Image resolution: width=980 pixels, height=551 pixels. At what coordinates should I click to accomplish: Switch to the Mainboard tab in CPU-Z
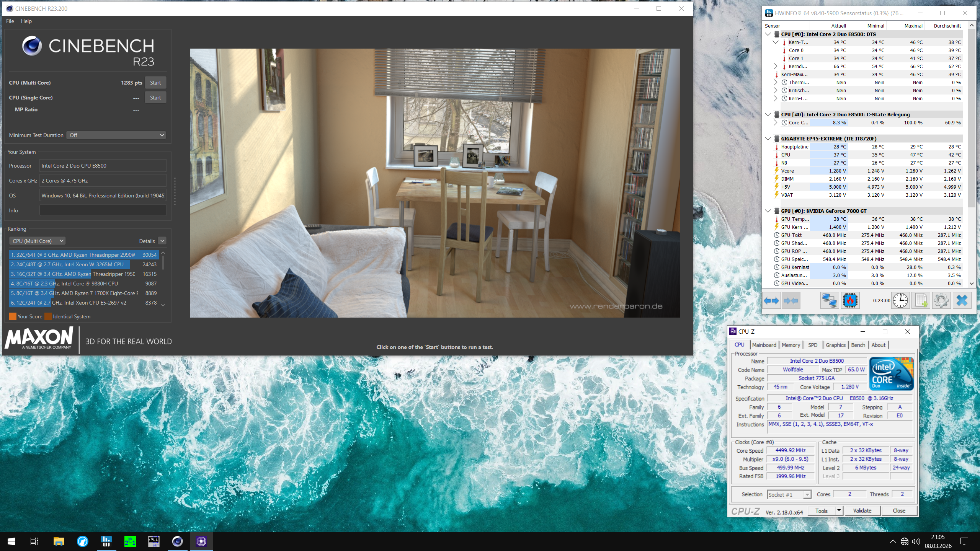tap(764, 345)
